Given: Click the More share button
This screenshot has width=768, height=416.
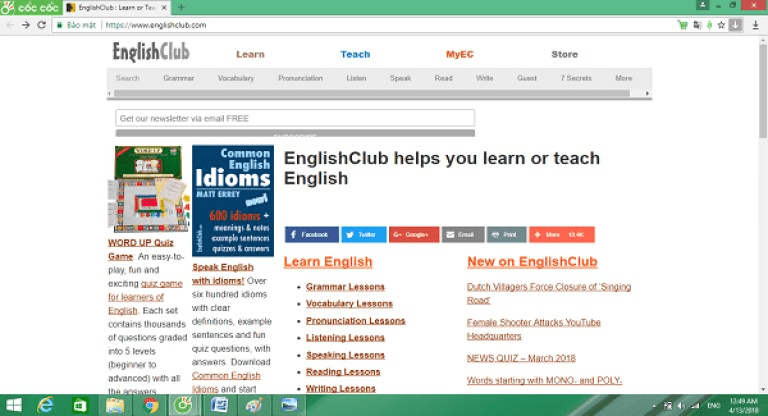Looking at the screenshot, I should [x=562, y=235].
